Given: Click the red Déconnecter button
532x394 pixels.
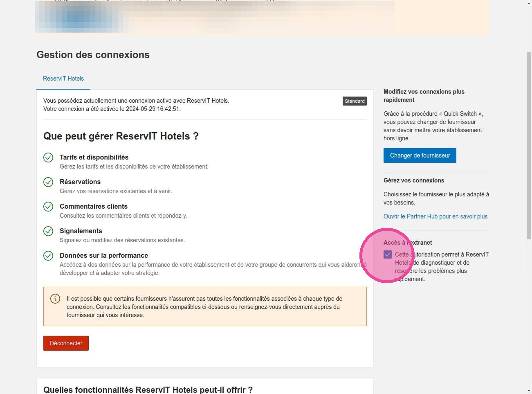Looking at the screenshot, I should (x=66, y=343).
